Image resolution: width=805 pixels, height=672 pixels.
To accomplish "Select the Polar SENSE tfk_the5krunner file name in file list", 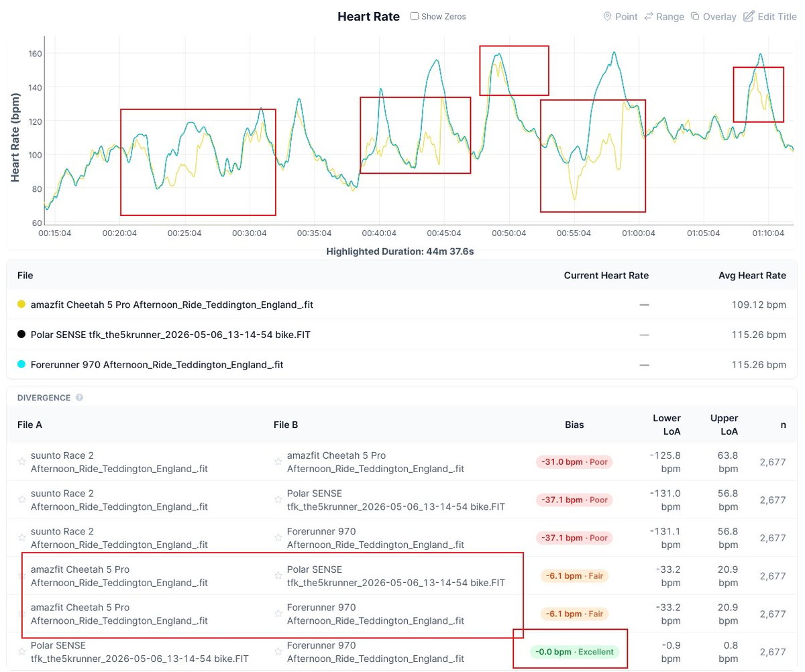I will [169, 335].
